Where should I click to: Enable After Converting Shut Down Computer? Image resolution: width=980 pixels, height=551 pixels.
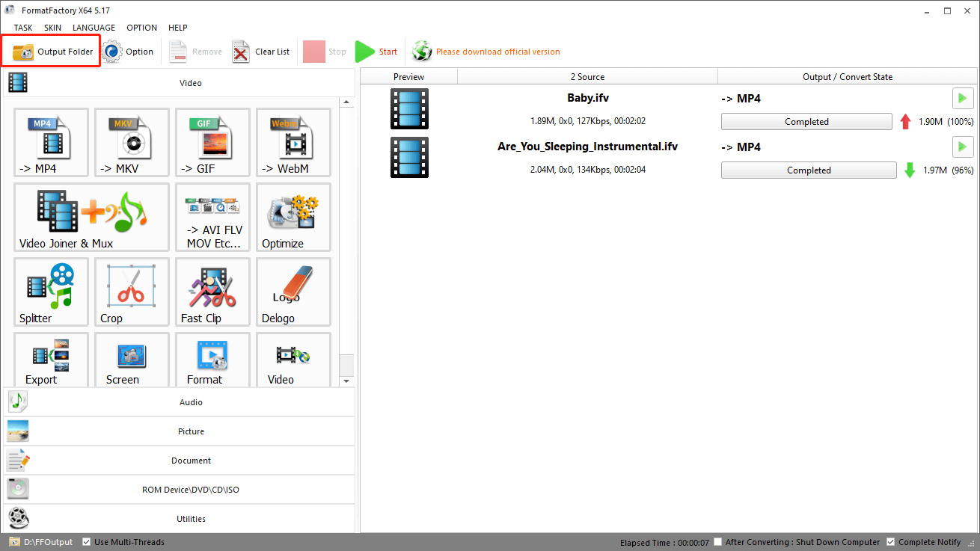click(718, 542)
